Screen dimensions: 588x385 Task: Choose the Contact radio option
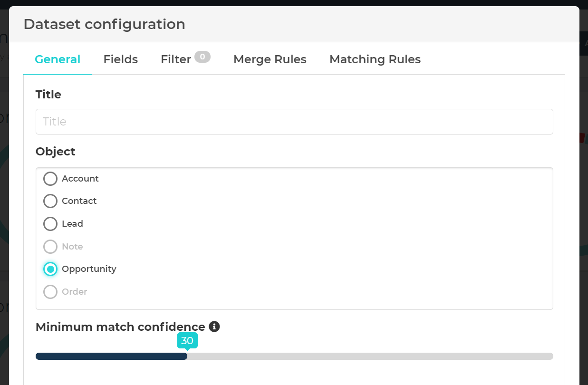(50, 201)
